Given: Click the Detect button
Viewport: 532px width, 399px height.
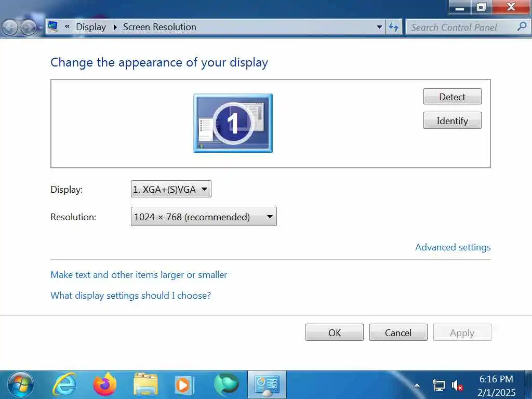Looking at the screenshot, I should pos(453,97).
